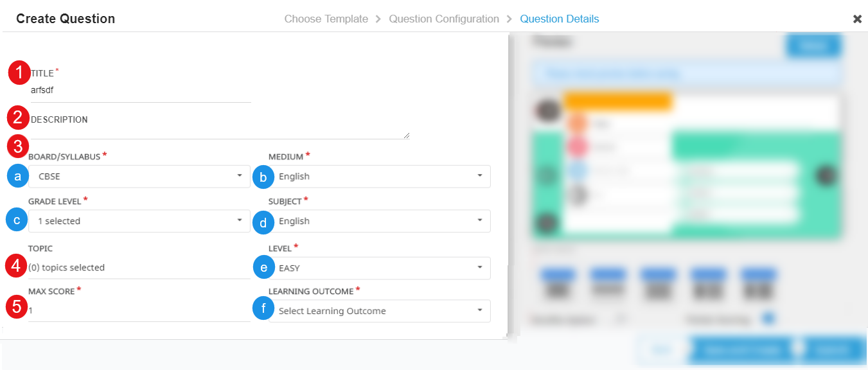Switch to Question Configuration step

point(444,19)
